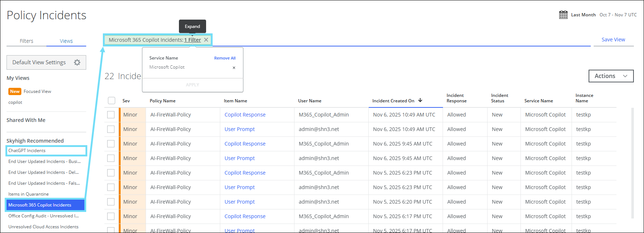Click the sort arrow on Incident Created On
The image size is (644, 233).
point(420,101)
